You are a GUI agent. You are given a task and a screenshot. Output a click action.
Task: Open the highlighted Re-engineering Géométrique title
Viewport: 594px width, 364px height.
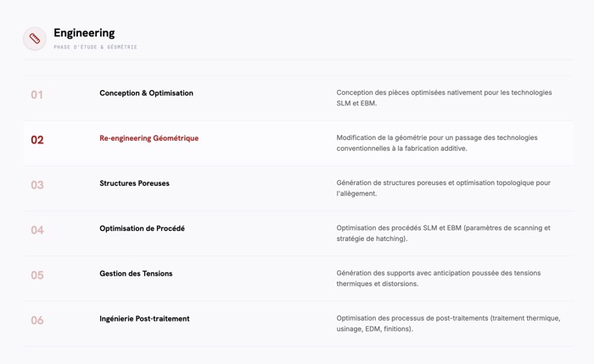click(x=148, y=138)
